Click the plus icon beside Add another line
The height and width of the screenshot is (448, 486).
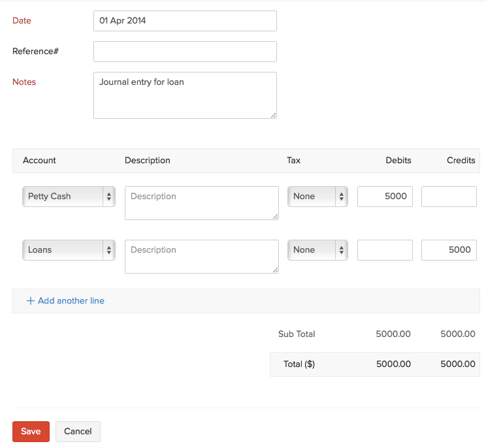point(30,301)
